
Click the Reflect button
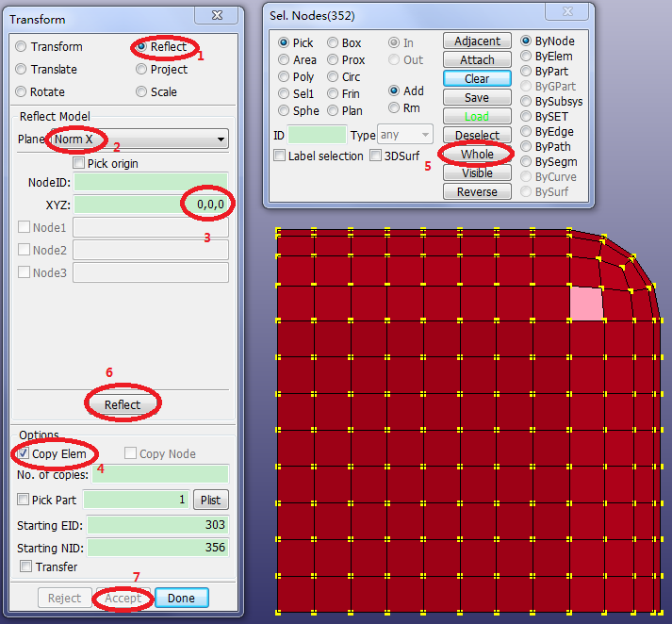click(123, 404)
